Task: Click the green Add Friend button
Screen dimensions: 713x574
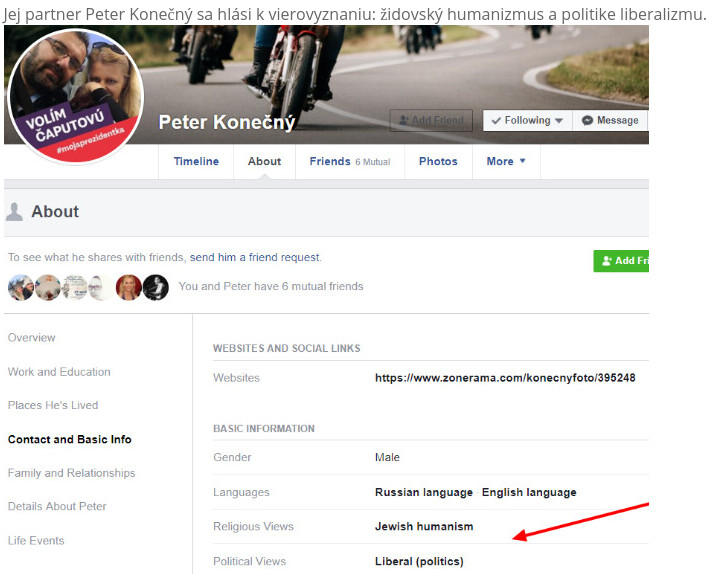Action: (x=621, y=261)
